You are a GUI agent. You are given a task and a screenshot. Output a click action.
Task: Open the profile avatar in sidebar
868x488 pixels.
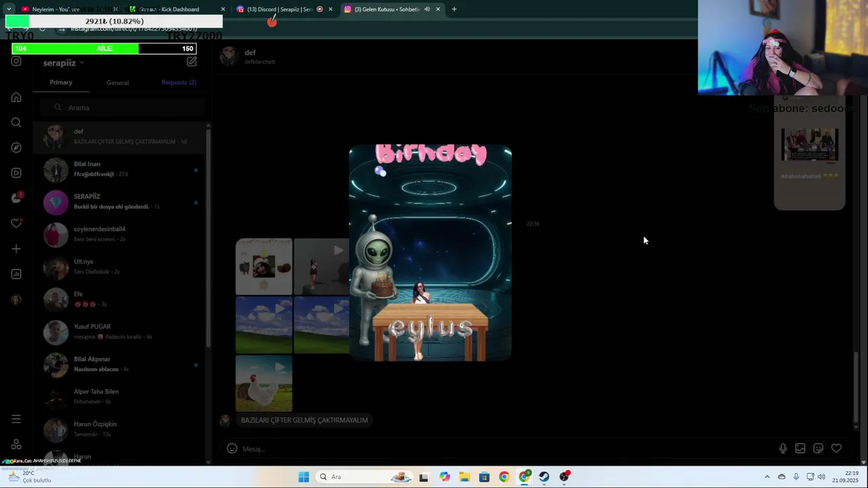pyautogui.click(x=16, y=299)
